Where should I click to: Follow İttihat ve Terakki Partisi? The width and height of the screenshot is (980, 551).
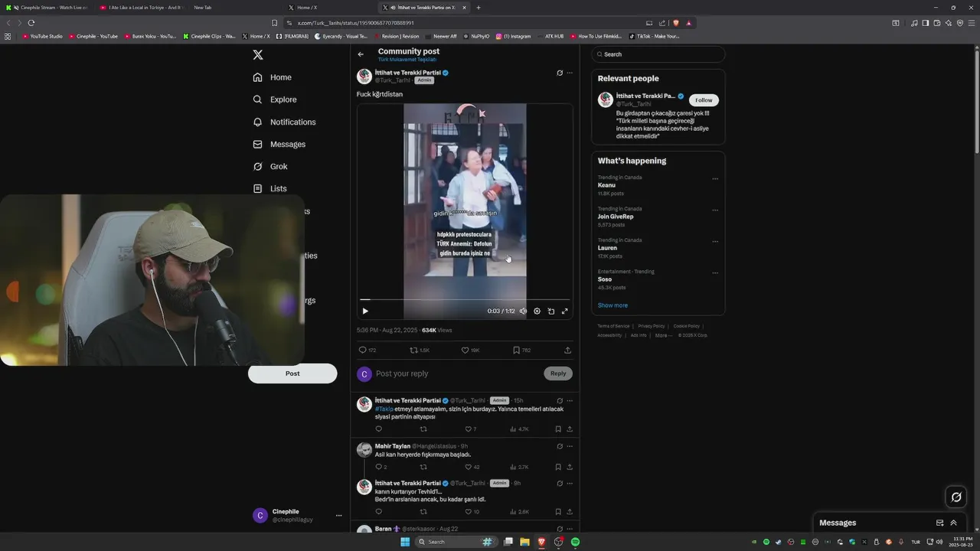pos(704,100)
